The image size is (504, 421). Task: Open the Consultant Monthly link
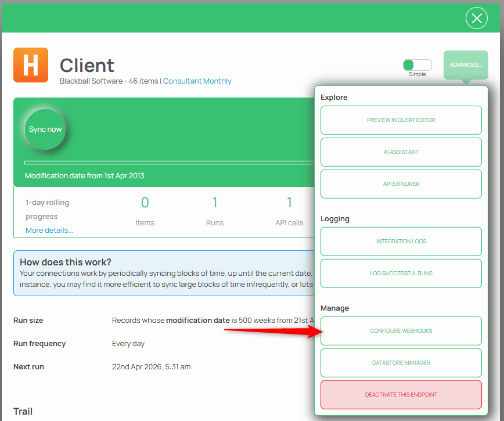(197, 81)
